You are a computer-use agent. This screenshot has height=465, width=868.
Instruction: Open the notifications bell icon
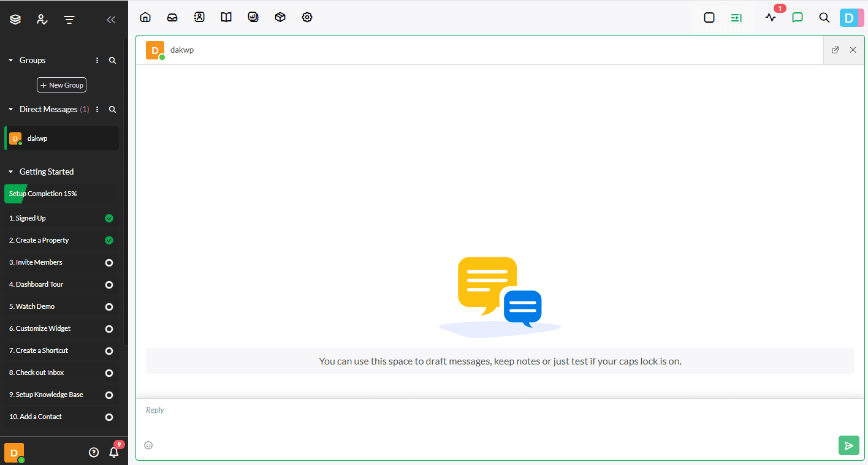click(113, 452)
